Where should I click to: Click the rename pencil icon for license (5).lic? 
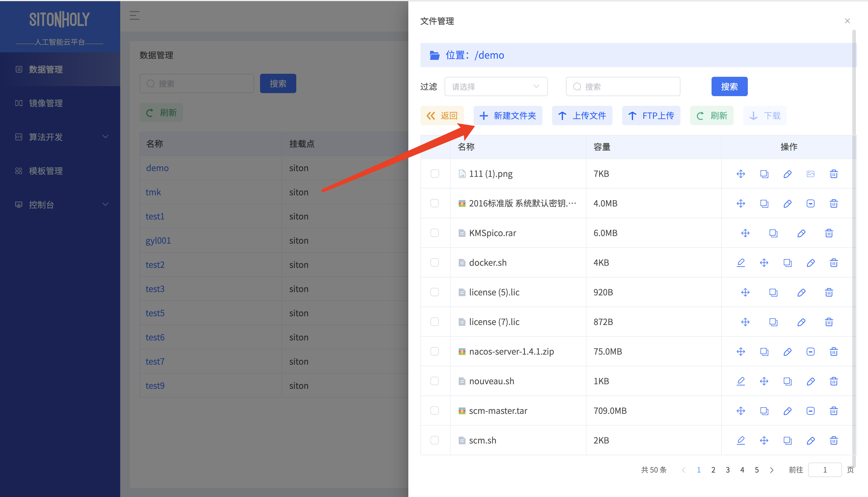801,292
